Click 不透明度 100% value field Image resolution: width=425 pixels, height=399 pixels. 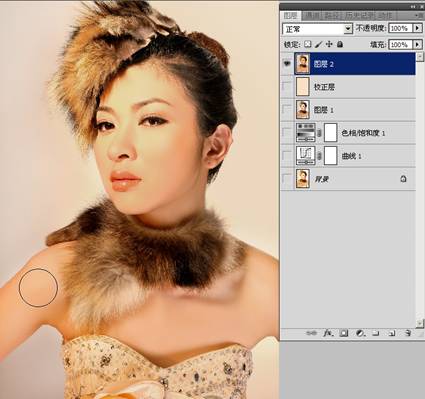pos(400,28)
